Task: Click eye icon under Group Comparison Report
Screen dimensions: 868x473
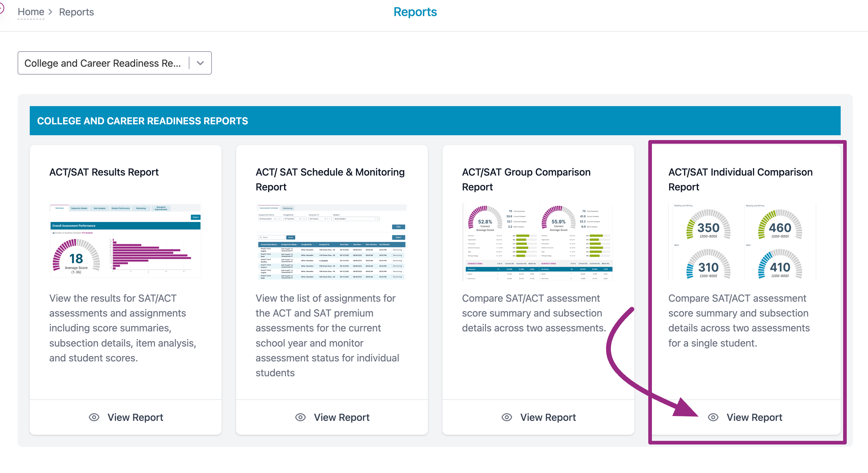Action: coord(507,417)
